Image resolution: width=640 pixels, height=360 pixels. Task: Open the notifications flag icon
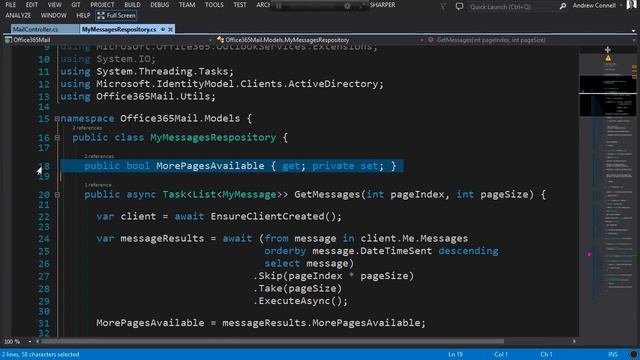pyautogui.click(x=443, y=6)
